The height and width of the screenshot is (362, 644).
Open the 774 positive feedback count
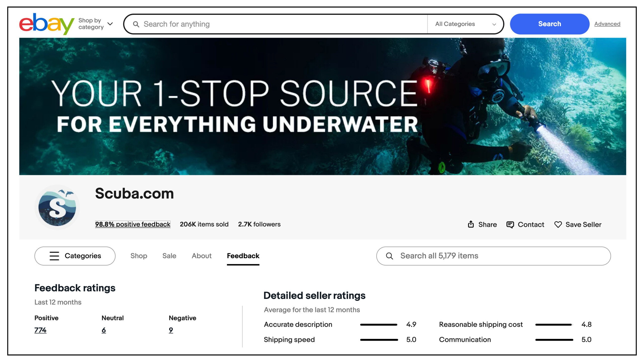click(x=41, y=330)
